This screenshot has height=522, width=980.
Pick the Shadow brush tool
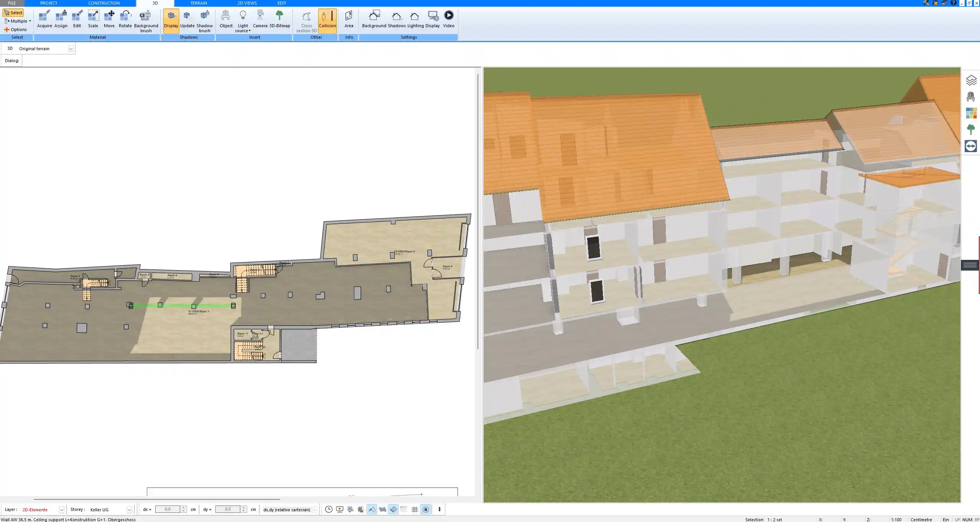205,21
